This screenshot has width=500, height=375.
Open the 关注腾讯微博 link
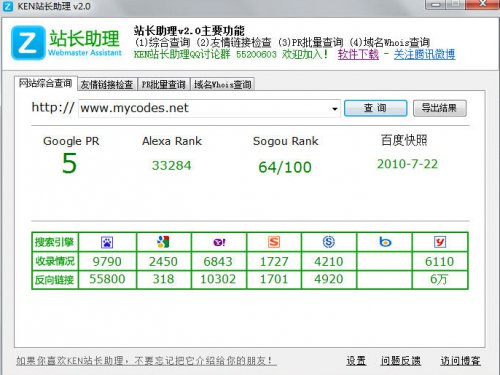pos(424,54)
